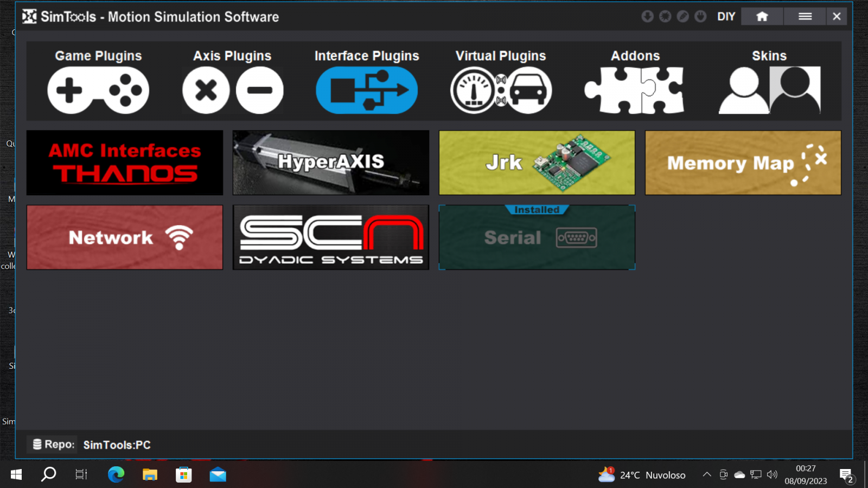Image resolution: width=868 pixels, height=488 pixels.
Task: Click the power plug icon in title bar
Action: click(700, 16)
